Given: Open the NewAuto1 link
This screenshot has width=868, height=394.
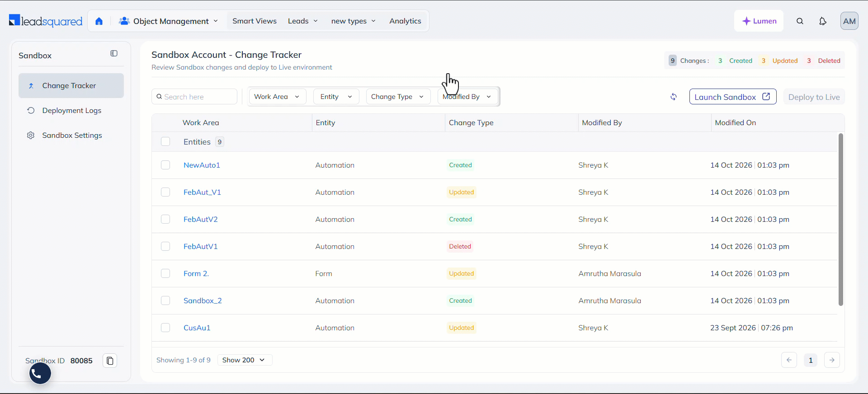Looking at the screenshot, I should (x=202, y=165).
